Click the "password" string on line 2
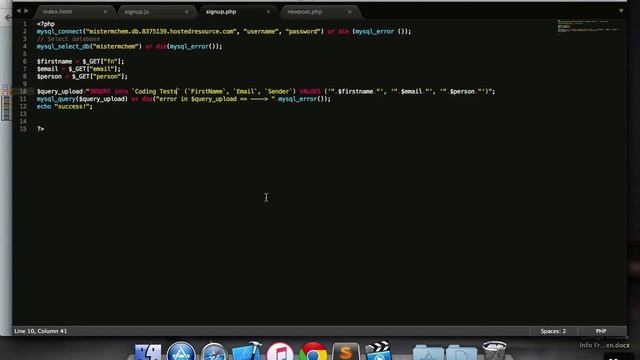The image size is (640, 360). (304, 31)
